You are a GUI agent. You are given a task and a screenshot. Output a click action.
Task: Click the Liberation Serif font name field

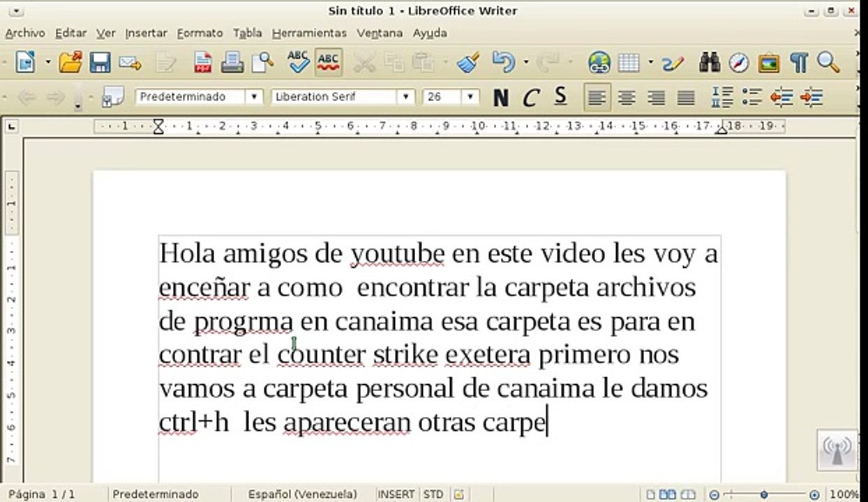pos(334,97)
